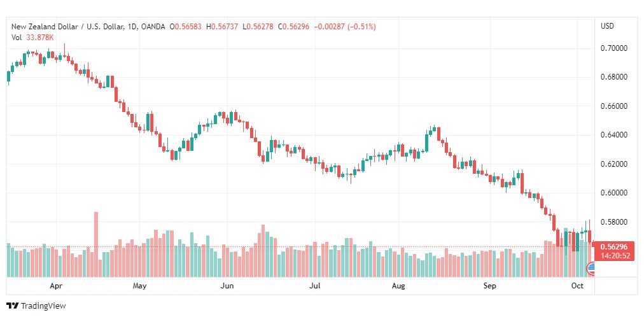The height and width of the screenshot is (317, 644).
Task: Select the red 0.56296 current price label
Action: 615,247
